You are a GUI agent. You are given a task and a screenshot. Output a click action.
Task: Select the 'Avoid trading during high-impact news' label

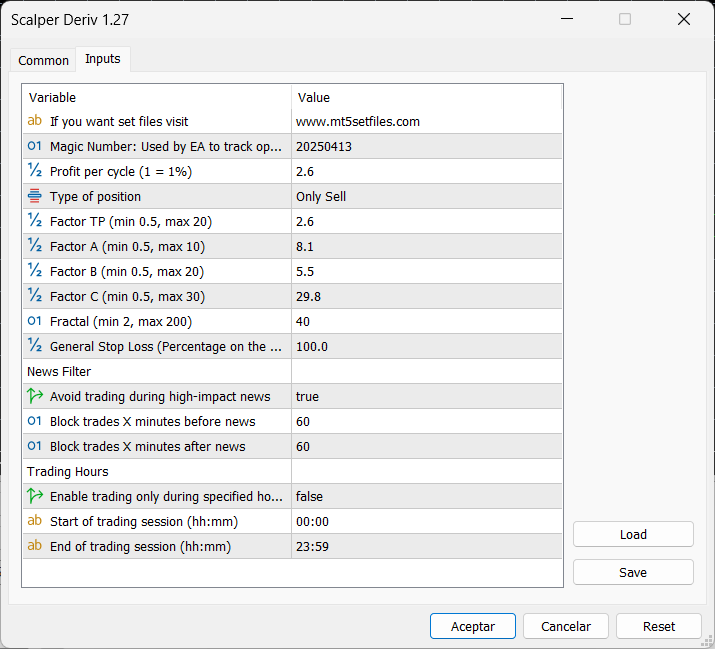click(x=160, y=397)
